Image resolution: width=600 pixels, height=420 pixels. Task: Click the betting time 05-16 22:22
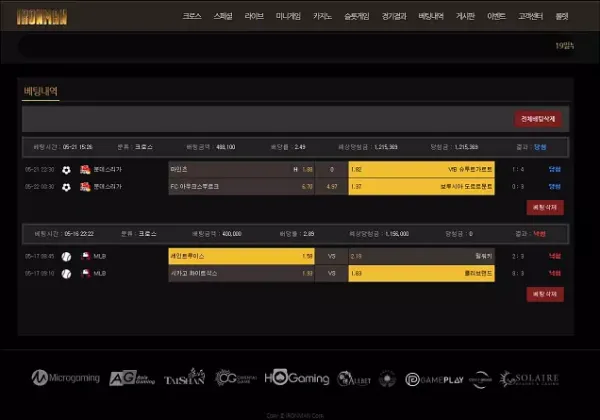point(79,234)
